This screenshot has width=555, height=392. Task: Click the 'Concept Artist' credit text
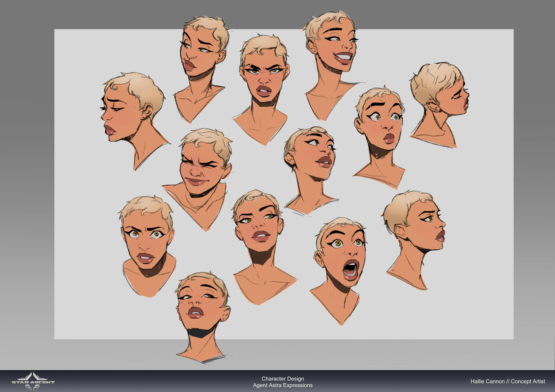coord(528,381)
